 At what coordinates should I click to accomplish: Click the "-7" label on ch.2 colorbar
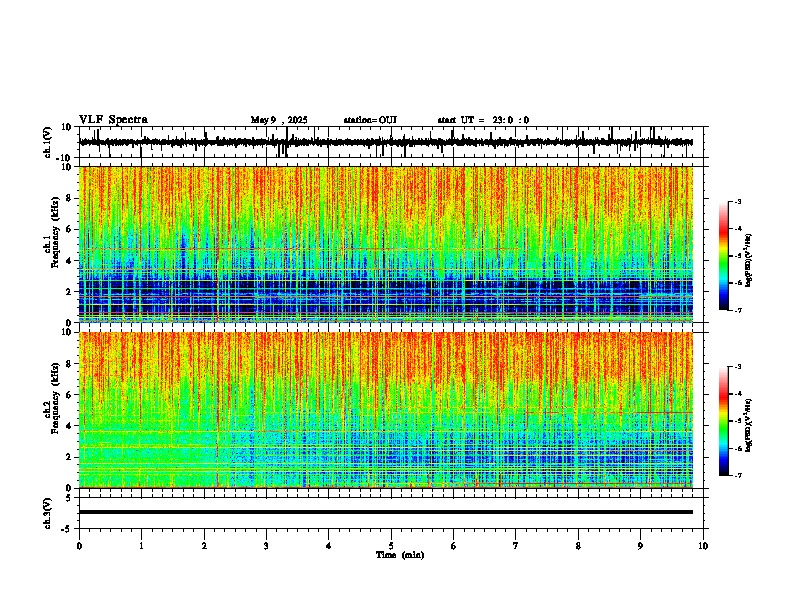tap(738, 475)
